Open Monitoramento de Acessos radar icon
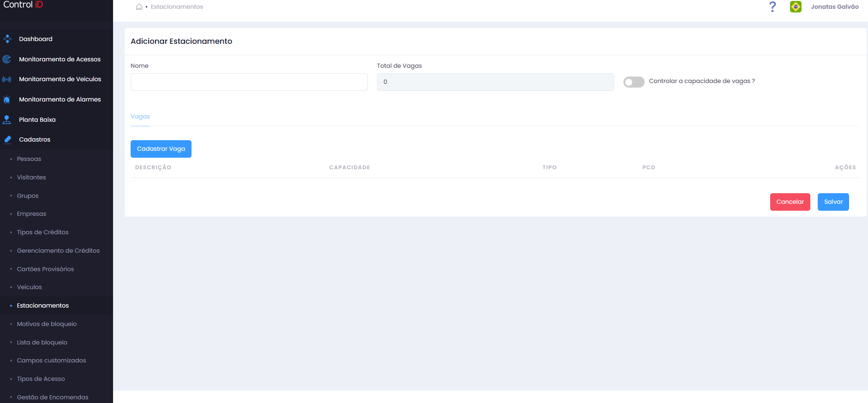Viewport: 868px width, 403px height. pyautogui.click(x=7, y=59)
